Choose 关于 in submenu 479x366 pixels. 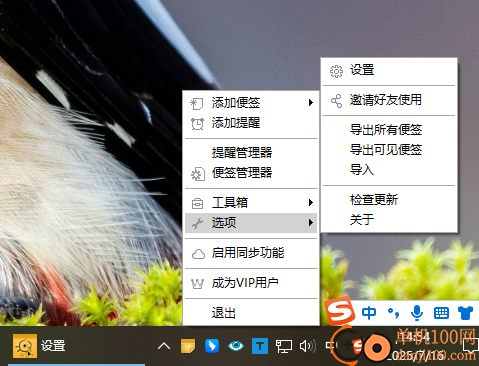click(389, 220)
